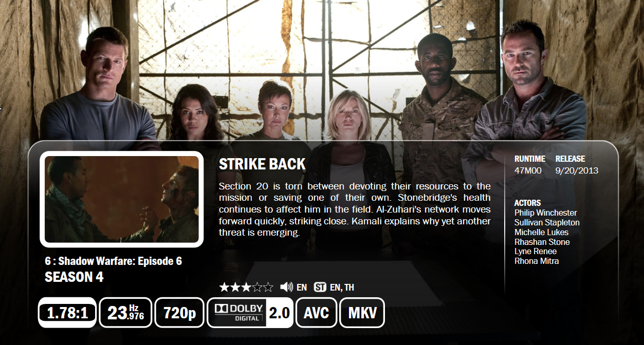Click the MKV container format badge
The width and height of the screenshot is (644, 345).
pos(362,313)
